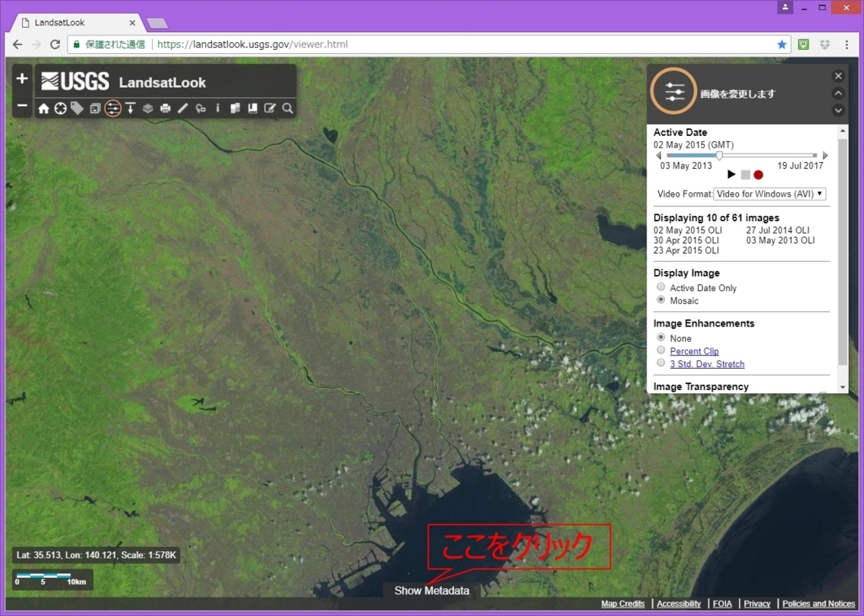Click the secure connection padlock icon
Image resolution: width=864 pixels, height=616 pixels.
point(77,45)
